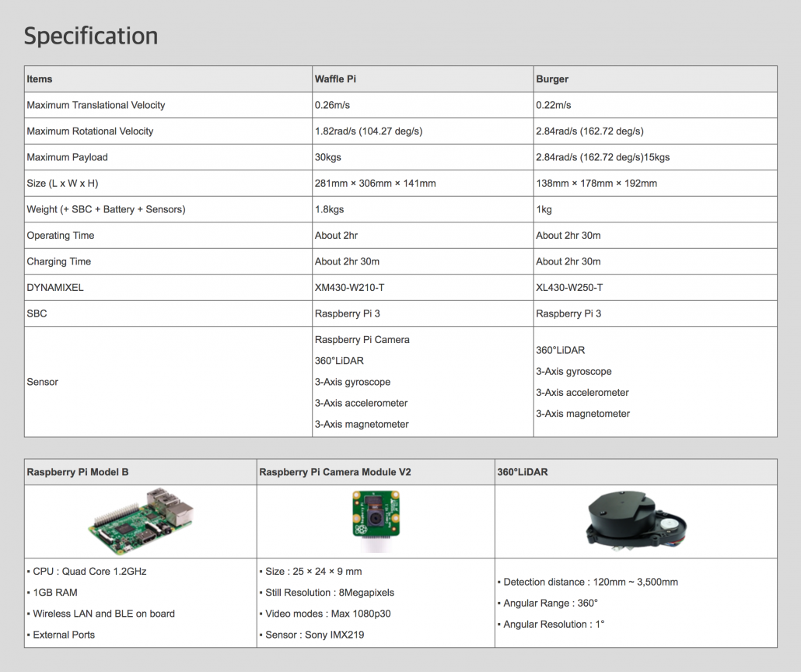This screenshot has height=672, width=801.
Task: Click the Raspberry Pi Camera sensor entry
Action: tap(362, 340)
